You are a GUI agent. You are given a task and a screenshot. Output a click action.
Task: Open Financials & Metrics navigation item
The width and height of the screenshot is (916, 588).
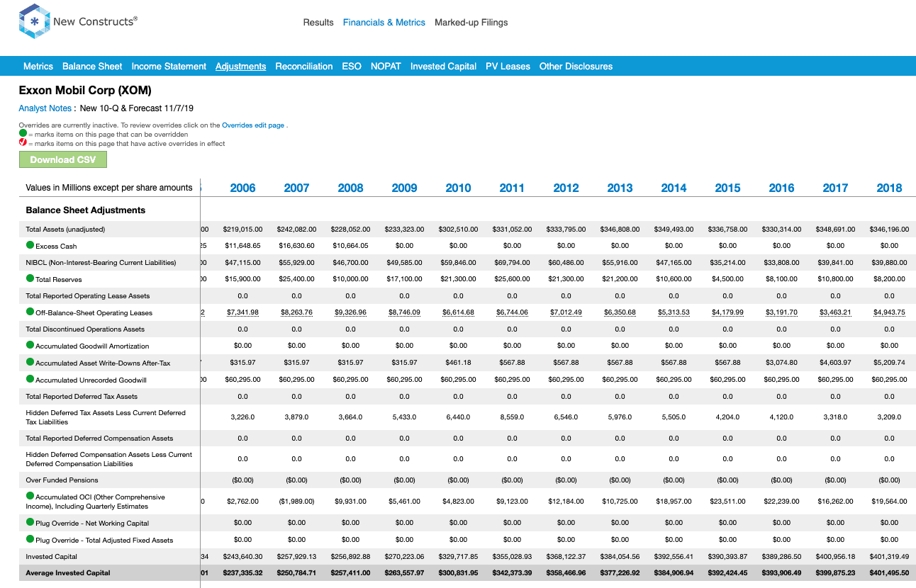pos(384,23)
